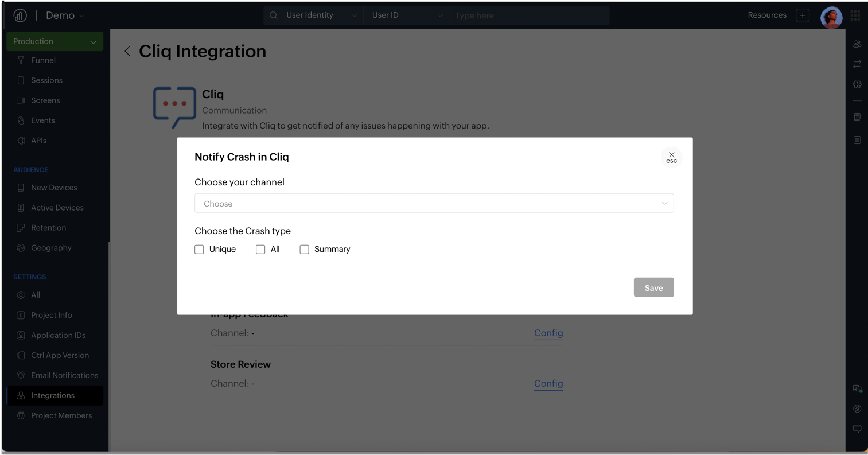
Task: Click the Save button
Action: click(x=653, y=287)
